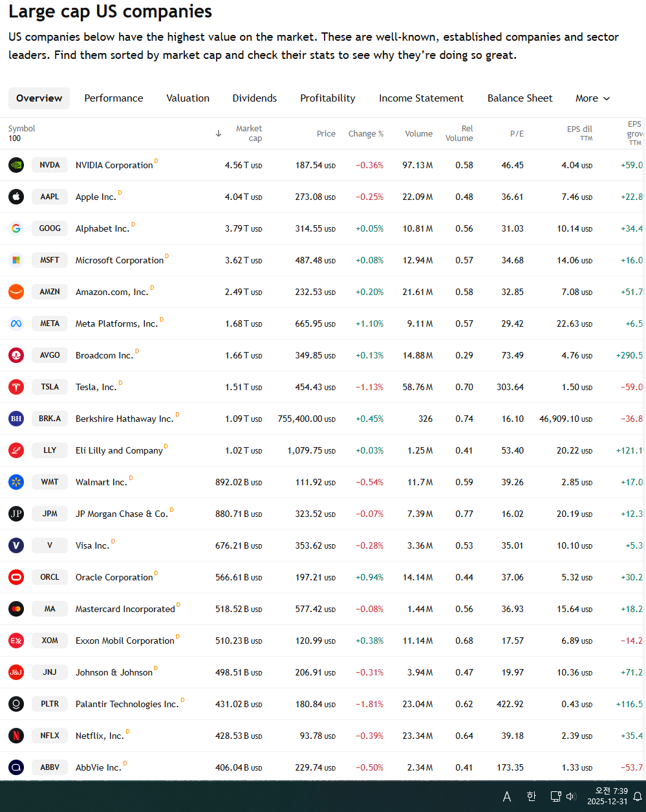Image resolution: width=646 pixels, height=812 pixels.
Task: Click the ABBV ticker badge
Action: coord(50,767)
